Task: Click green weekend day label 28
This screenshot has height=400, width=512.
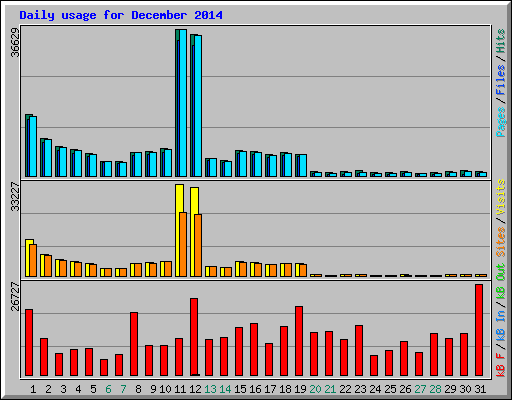Action: [435, 389]
